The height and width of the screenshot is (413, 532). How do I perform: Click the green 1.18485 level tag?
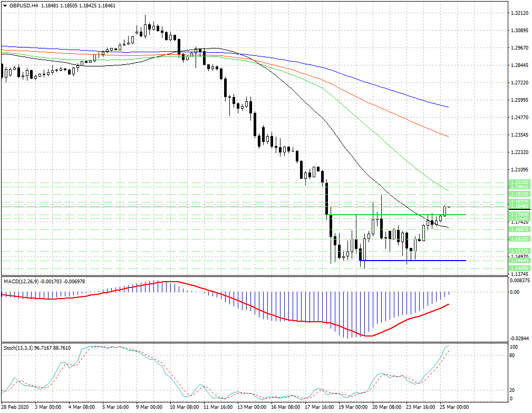click(x=519, y=206)
